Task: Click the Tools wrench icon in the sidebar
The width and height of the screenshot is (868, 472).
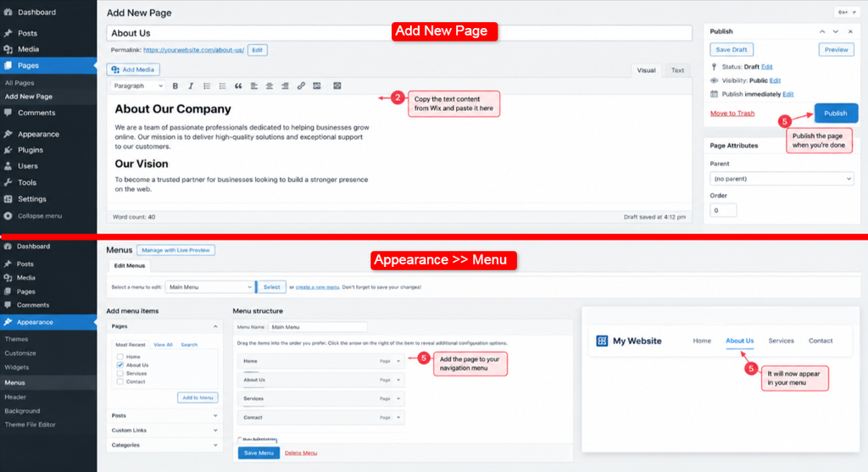Action: pos(8,182)
